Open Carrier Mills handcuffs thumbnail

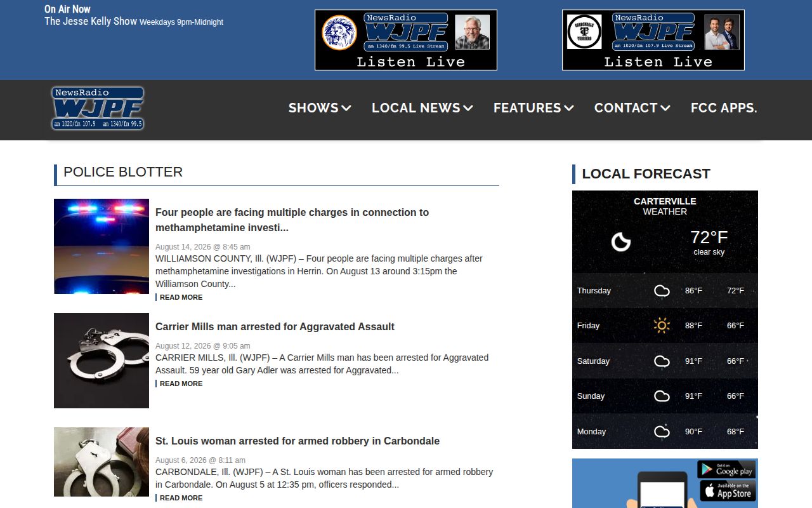coord(101,361)
